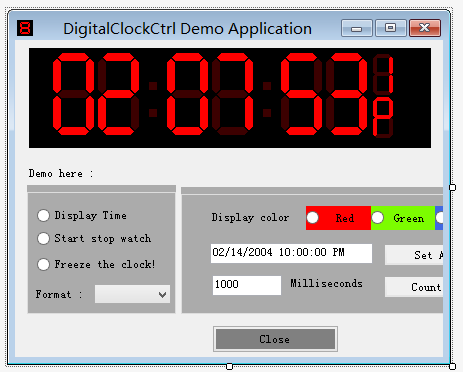This screenshot has height=372, width=463.
Task: Click the red digital clock display
Action: [230, 98]
